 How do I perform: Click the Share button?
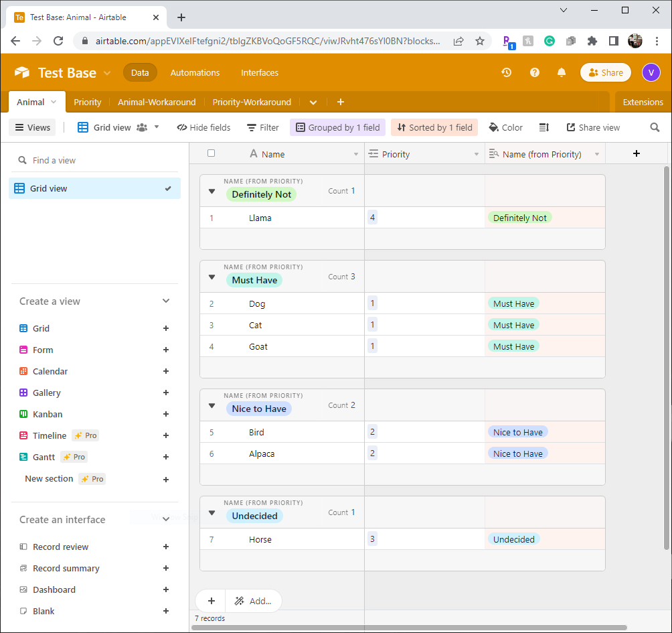coord(606,72)
